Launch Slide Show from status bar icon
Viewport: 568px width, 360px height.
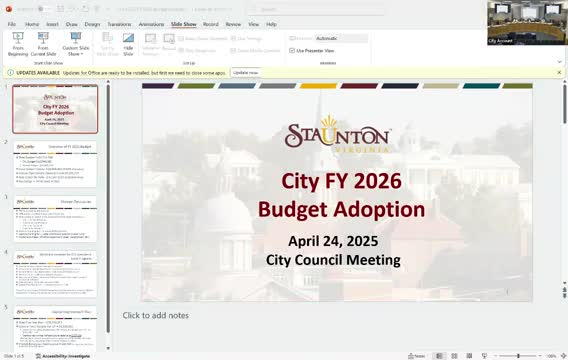point(484,356)
